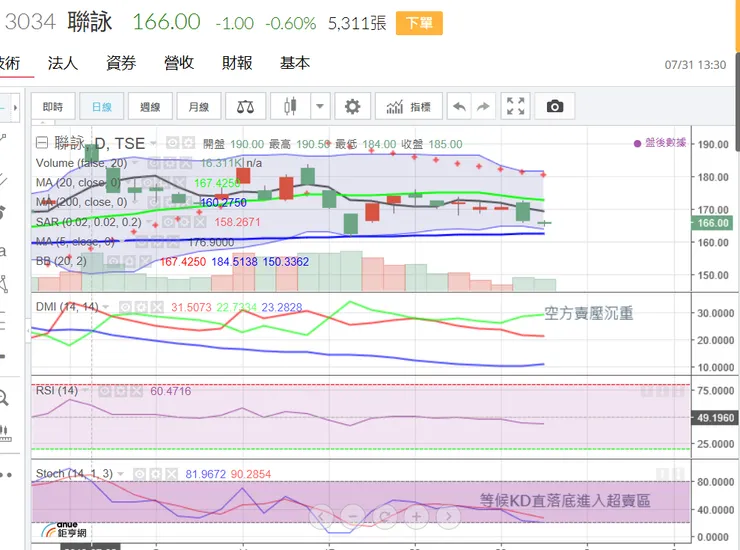Reset chart view with floating refresh button
This screenshot has height=550, width=740.
[385, 516]
